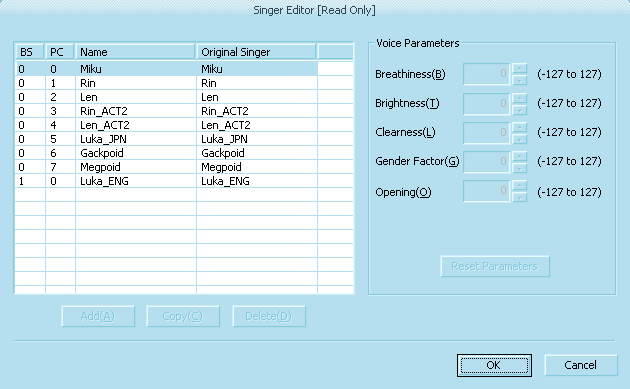This screenshot has height=389, width=630.
Task: Increase Breathiness with the up arrow
Action: [520, 69]
